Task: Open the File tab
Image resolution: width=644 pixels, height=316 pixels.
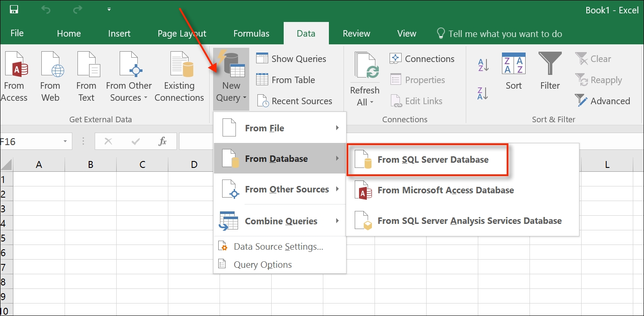Action: point(17,34)
